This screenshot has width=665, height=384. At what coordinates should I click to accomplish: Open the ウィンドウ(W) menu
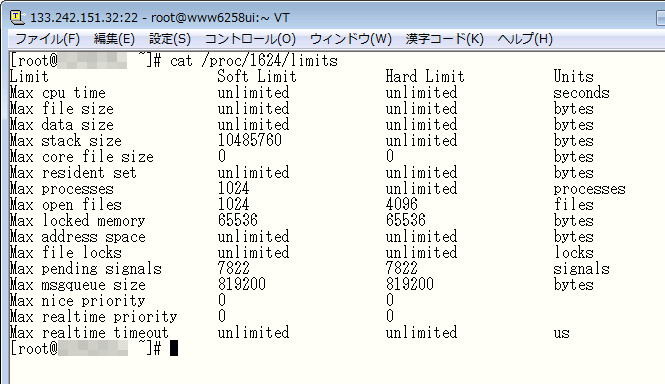point(351,39)
